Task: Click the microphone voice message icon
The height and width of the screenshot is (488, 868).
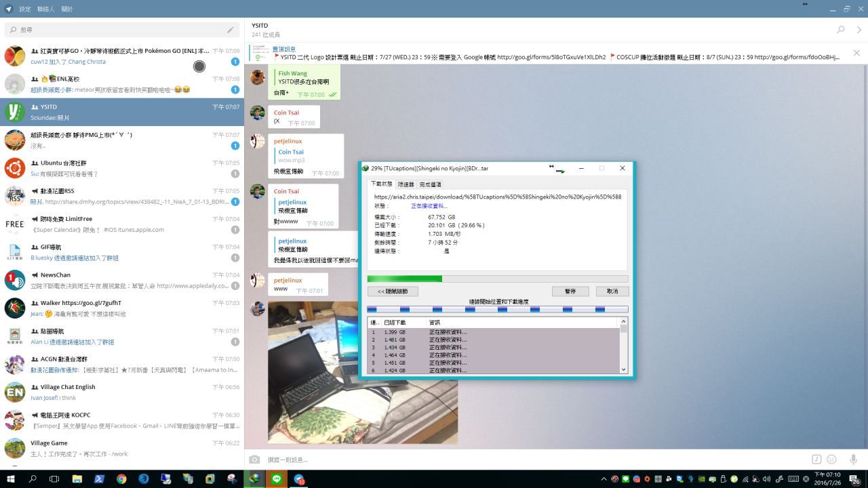Action: [x=853, y=460]
